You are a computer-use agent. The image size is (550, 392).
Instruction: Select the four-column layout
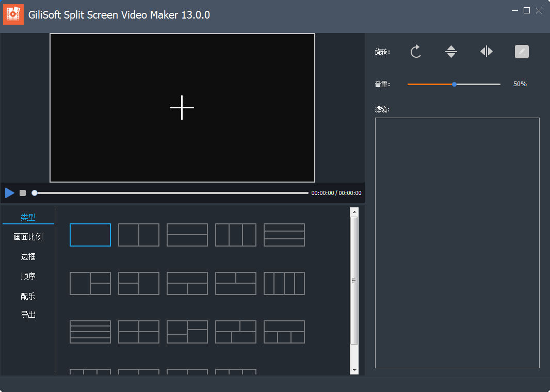[284, 283]
